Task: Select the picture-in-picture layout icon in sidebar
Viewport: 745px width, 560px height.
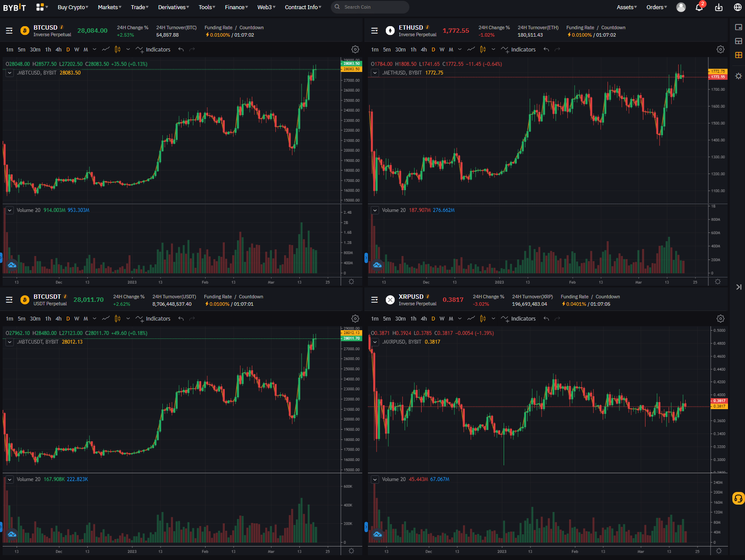Action: (x=738, y=27)
